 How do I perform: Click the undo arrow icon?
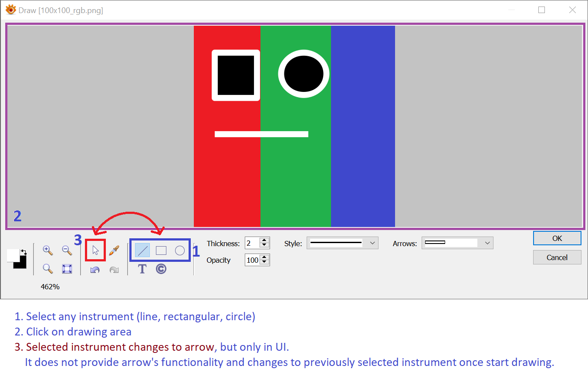click(x=95, y=270)
